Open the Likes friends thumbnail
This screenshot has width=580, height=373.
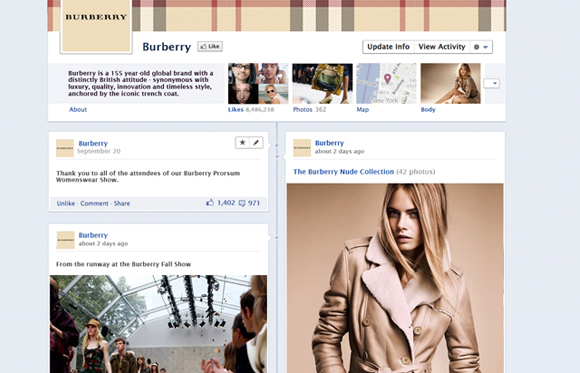tap(258, 83)
